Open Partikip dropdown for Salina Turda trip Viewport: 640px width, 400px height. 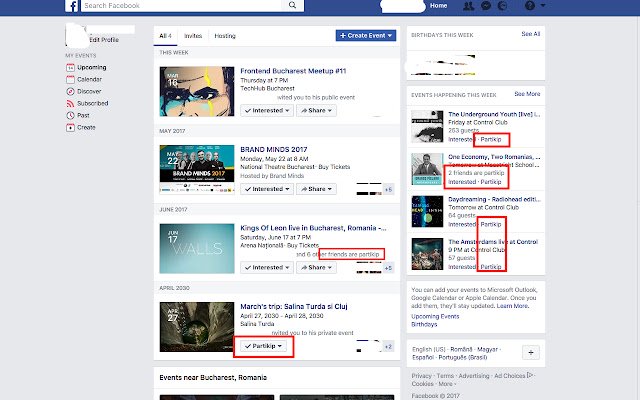pyautogui.click(x=263, y=346)
